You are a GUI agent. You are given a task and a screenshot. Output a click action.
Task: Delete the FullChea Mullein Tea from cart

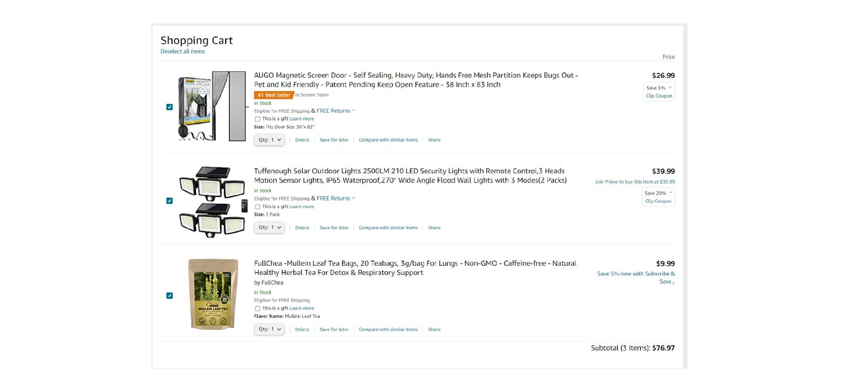click(x=302, y=330)
